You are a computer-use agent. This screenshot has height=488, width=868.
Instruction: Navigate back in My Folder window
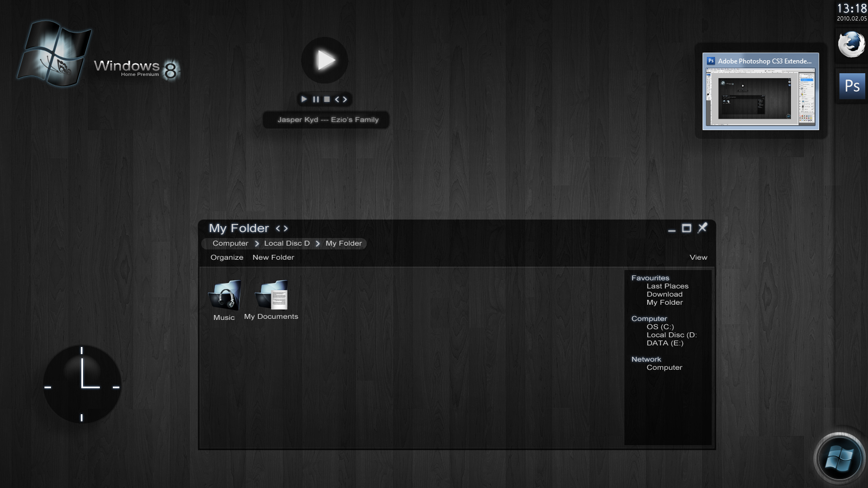[278, 229]
